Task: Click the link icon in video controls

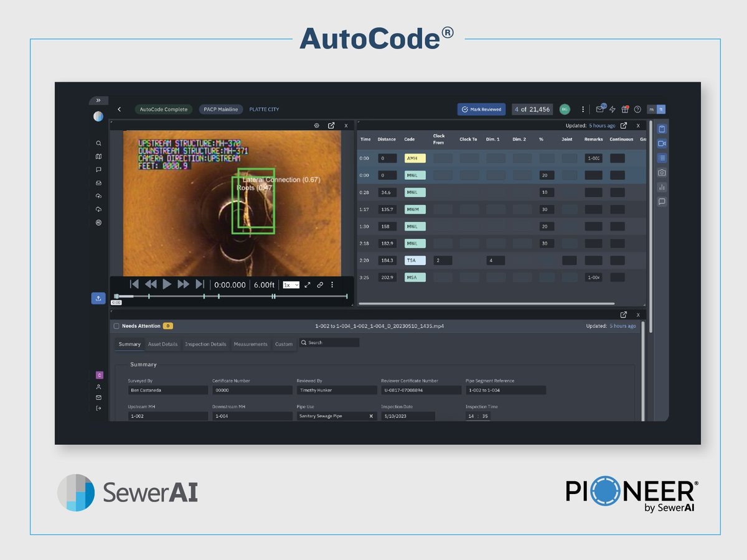Action: [x=320, y=285]
